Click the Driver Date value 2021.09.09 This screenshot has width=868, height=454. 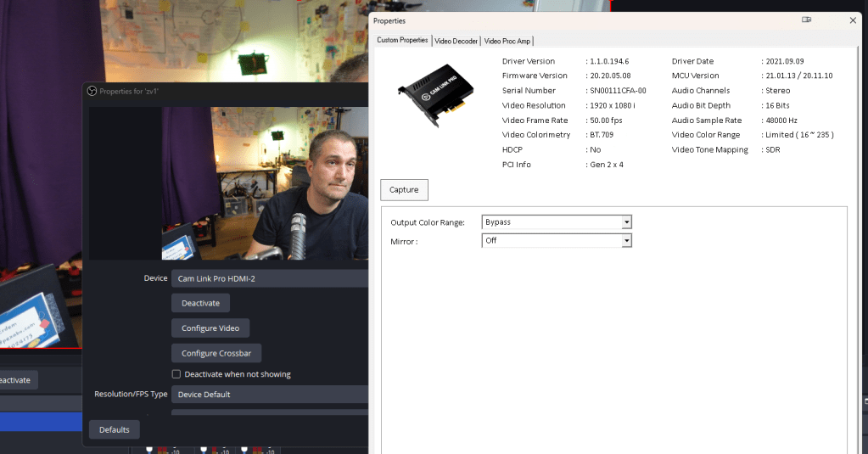point(785,61)
